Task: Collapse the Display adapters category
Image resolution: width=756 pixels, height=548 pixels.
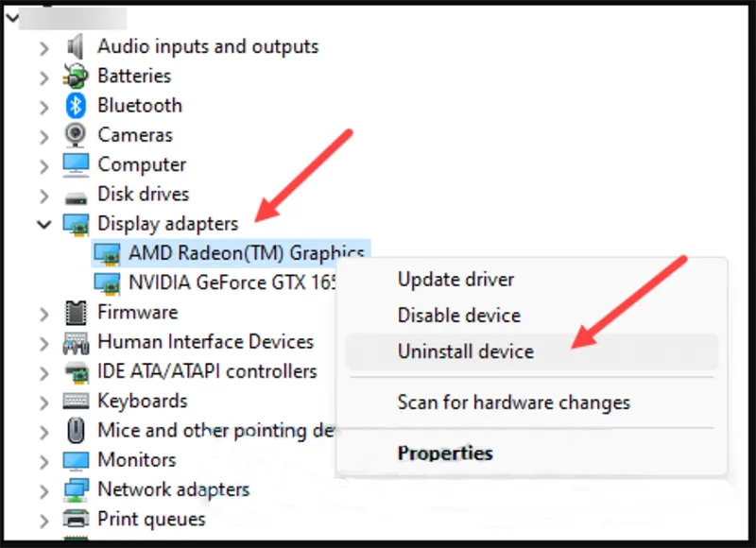Action: click(x=43, y=224)
